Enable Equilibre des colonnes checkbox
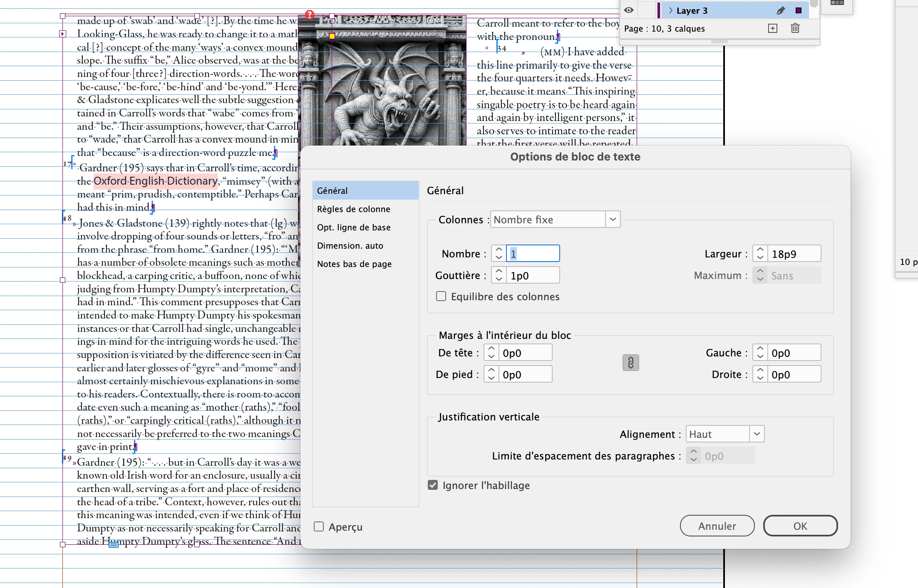The width and height of the screenshot is (918, 588). click(441, 296)
